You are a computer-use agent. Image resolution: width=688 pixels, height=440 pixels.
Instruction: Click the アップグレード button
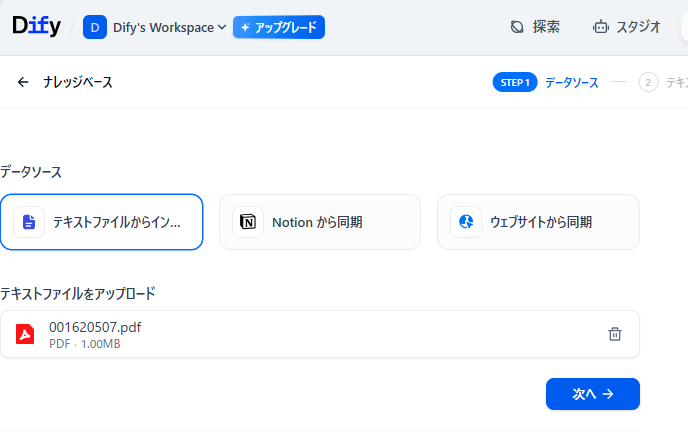[279, 27]
